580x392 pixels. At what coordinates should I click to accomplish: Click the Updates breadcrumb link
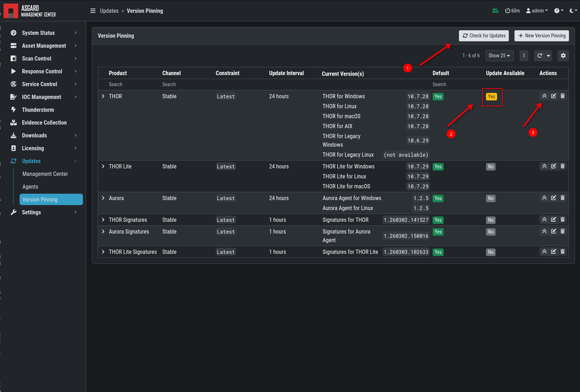tap(109, 11)
